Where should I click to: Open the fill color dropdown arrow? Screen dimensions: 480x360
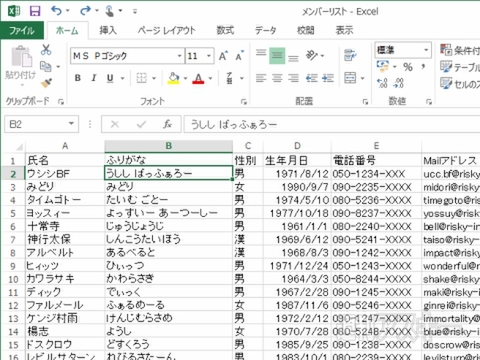point(185,78)
